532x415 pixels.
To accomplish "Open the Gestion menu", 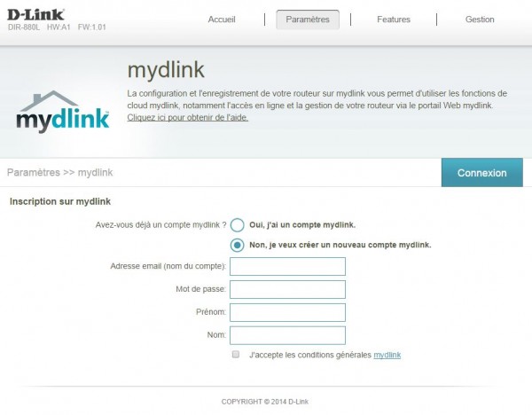I will click(x=480, y=20).
